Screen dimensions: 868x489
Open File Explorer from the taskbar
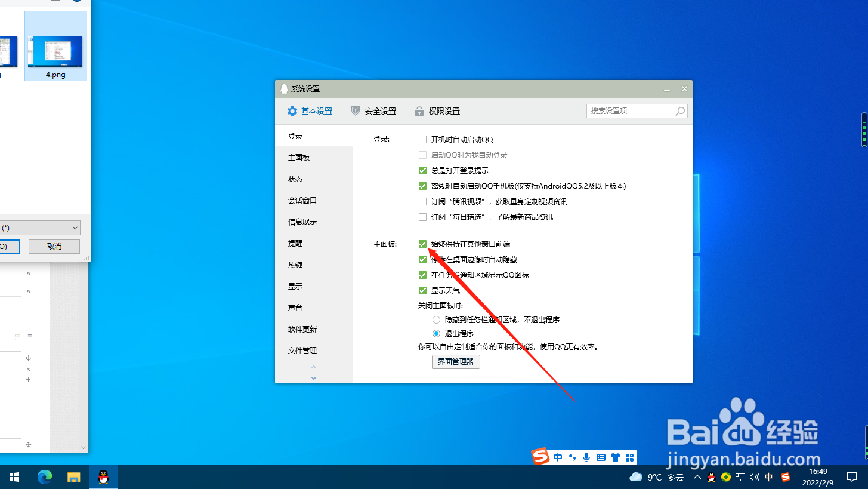point(74,477)
